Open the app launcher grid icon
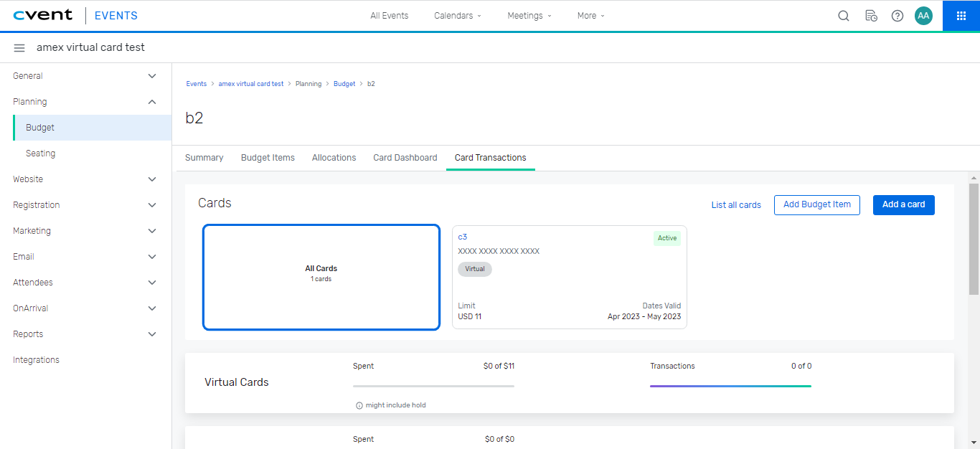 pyautogui.click(x=961, y=15)
